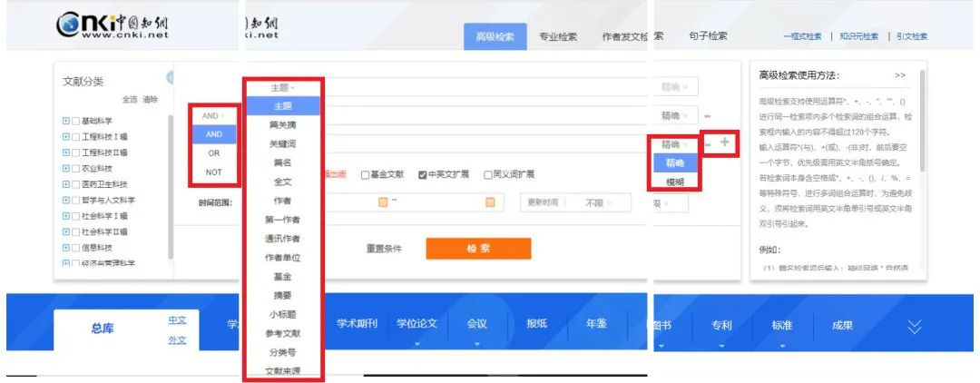
Task: Choose 篇关摘 from the field list
Action: click(283, 125)
